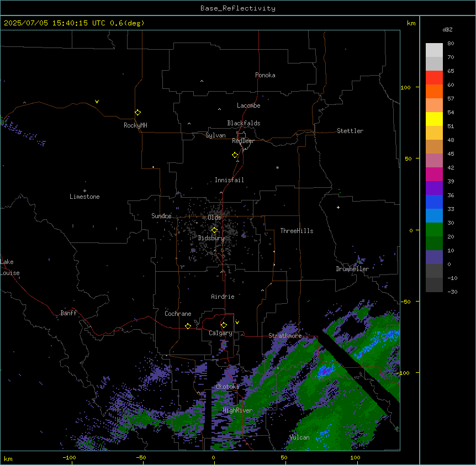Click the magenta 42 dBZ legend swatch
The width and height of the screenshot is (476, 465).
click(434, 174)
